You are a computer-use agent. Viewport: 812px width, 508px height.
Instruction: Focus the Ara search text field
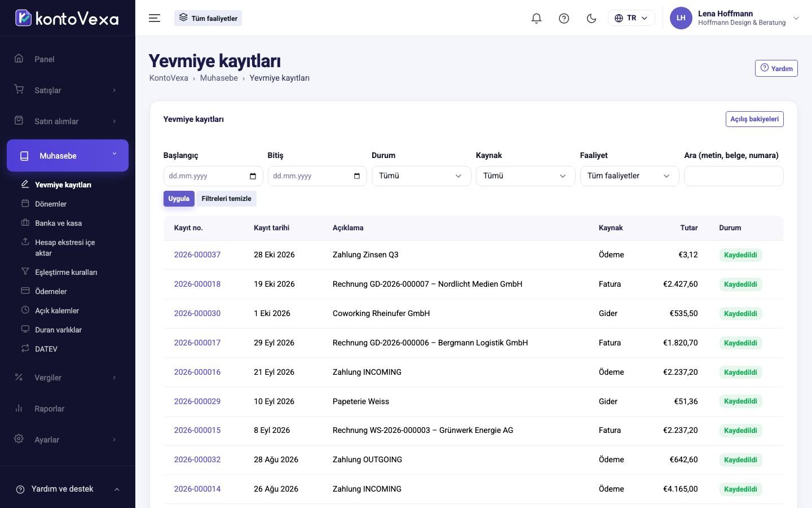click(x=734, y=176)
